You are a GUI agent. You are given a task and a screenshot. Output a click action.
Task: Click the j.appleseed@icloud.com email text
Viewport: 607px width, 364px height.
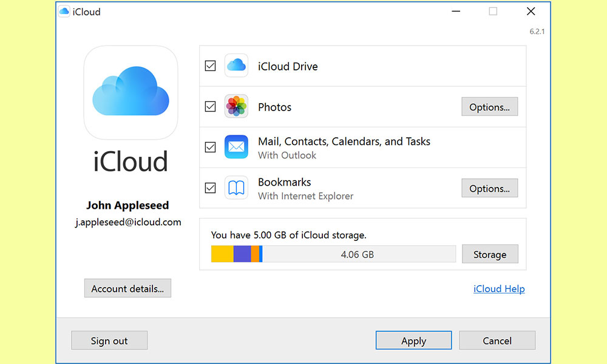coord(128,223)
